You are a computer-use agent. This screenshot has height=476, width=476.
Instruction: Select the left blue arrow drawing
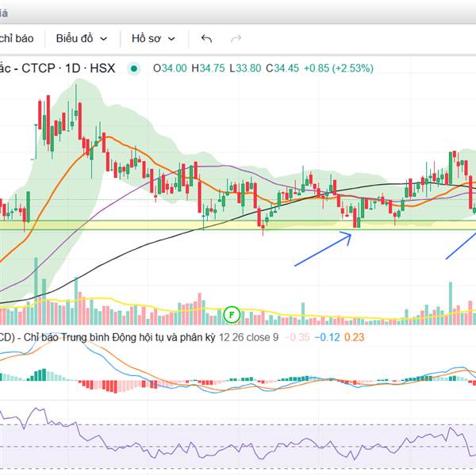click(322, 249)
